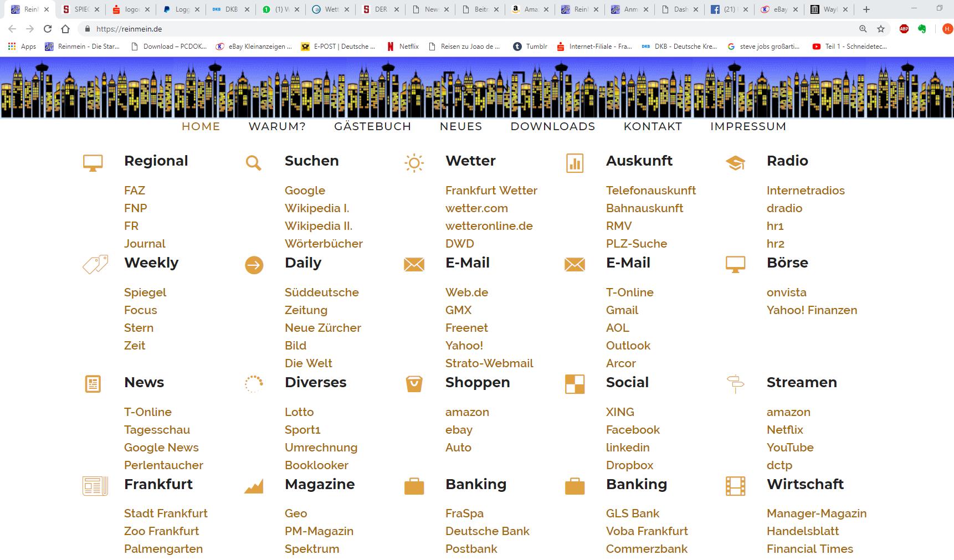Open the GÄSTEBUCH menu item
954x560 pixels.
[372, 126]
